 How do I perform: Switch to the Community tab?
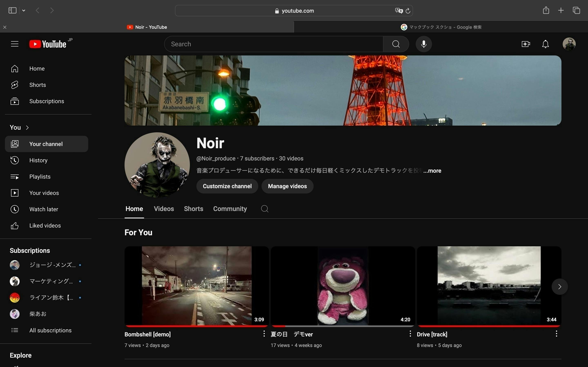coord(230,209)
